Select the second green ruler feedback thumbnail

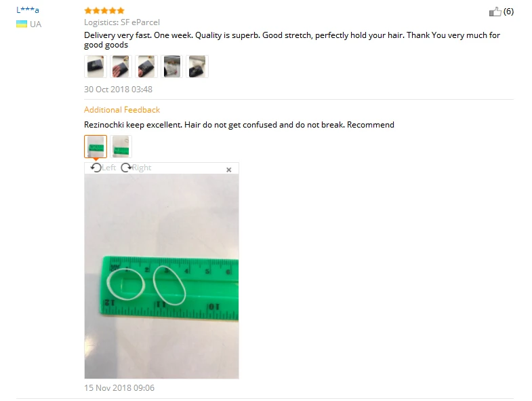pyautogui.click(x=121, y=147)
